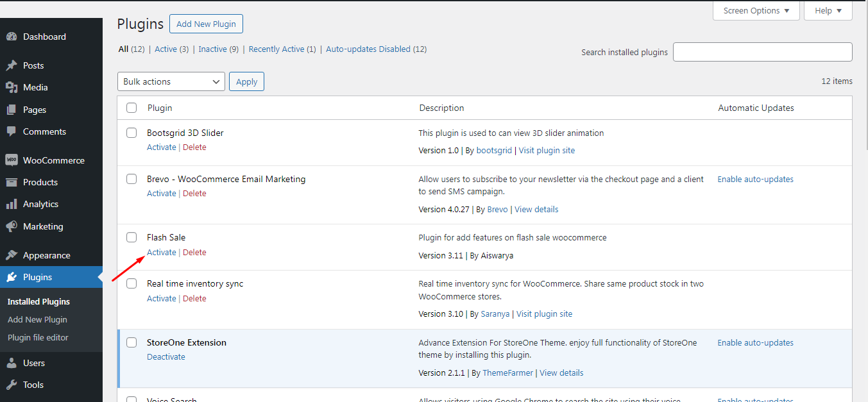Activate the Bootsgrid 3D Slider plugin
This screenshot has height=402, width=868.
pyautogui.click(x=161, y=147)
